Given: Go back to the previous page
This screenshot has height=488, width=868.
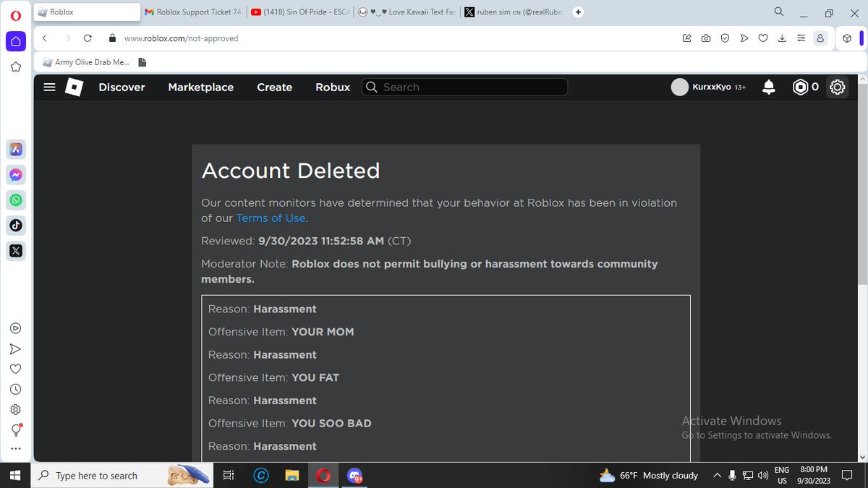Looking at the screenshot, I should pos(45,38).
